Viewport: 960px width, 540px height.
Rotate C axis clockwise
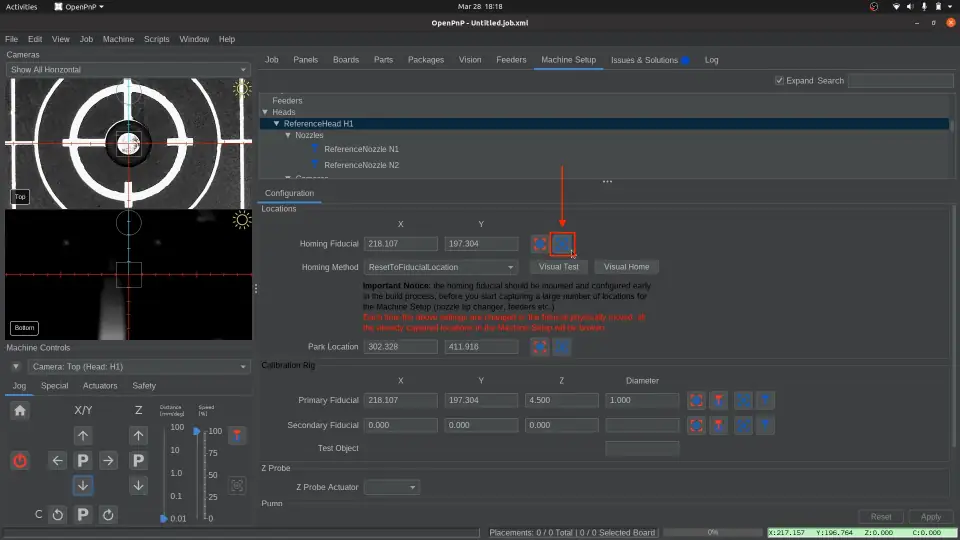(108, 515)
